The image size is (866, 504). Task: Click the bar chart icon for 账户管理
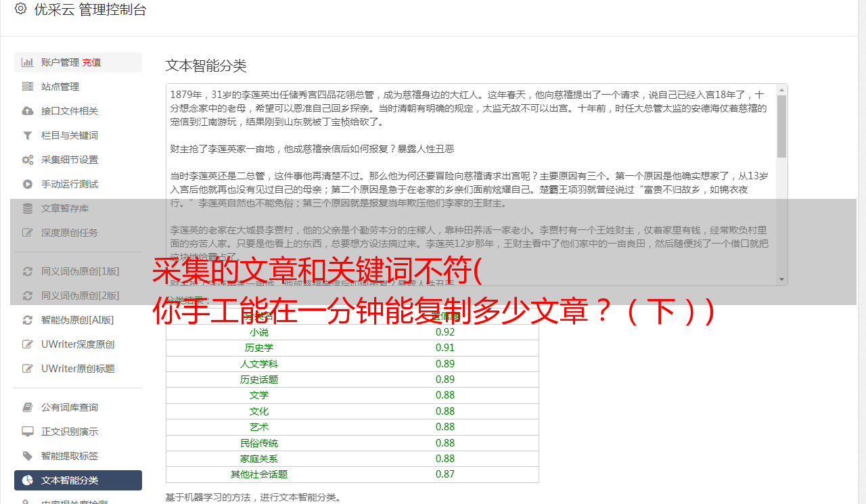click(28, 62)
